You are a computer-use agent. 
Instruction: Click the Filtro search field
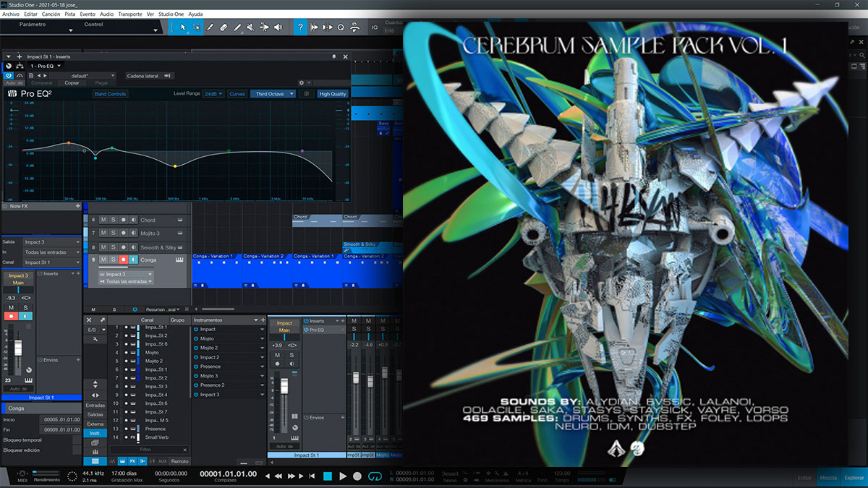(150, 450)
